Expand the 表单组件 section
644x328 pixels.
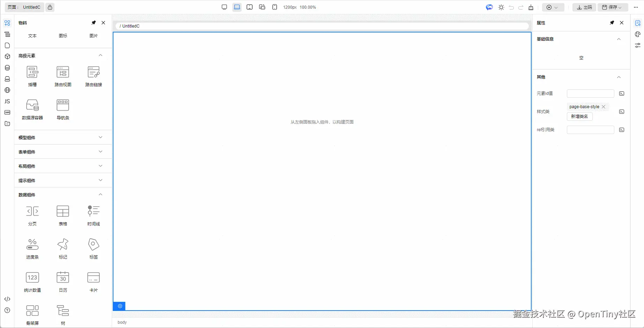101,151
